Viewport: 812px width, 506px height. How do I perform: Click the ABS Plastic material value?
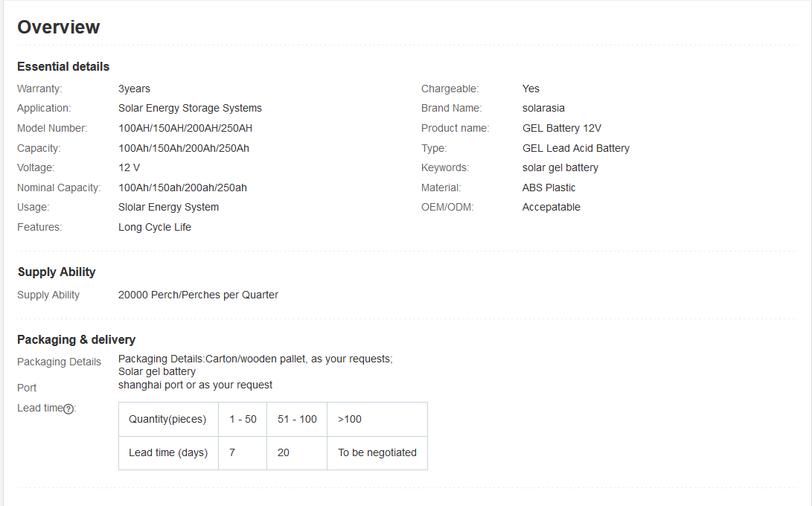[x=549, y=188]
